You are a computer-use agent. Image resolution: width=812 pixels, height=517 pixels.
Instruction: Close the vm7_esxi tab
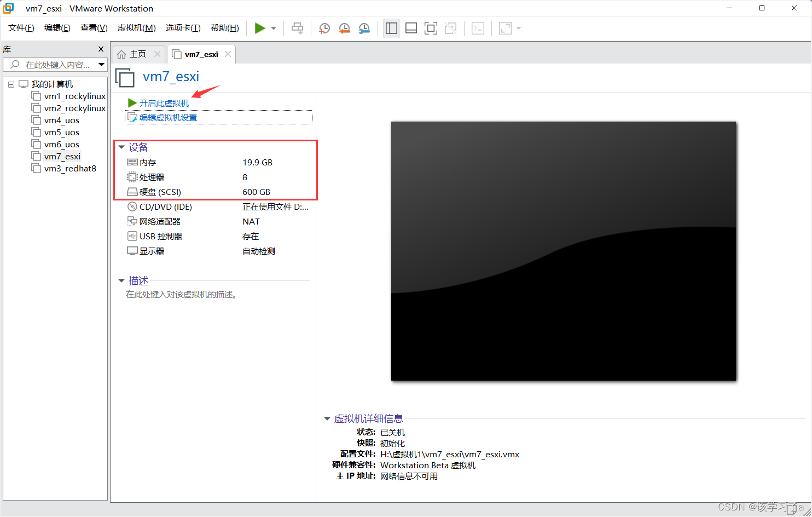tap(228, 54)
